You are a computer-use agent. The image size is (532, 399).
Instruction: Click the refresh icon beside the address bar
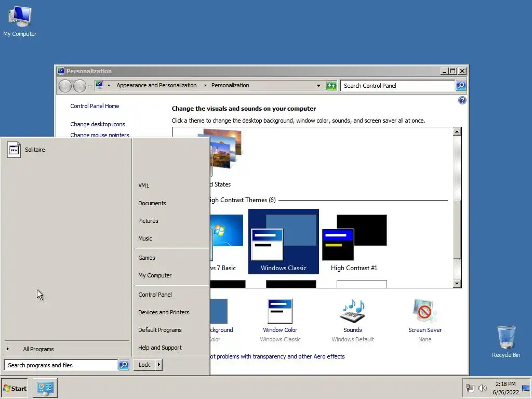click(x=331, y=86)
